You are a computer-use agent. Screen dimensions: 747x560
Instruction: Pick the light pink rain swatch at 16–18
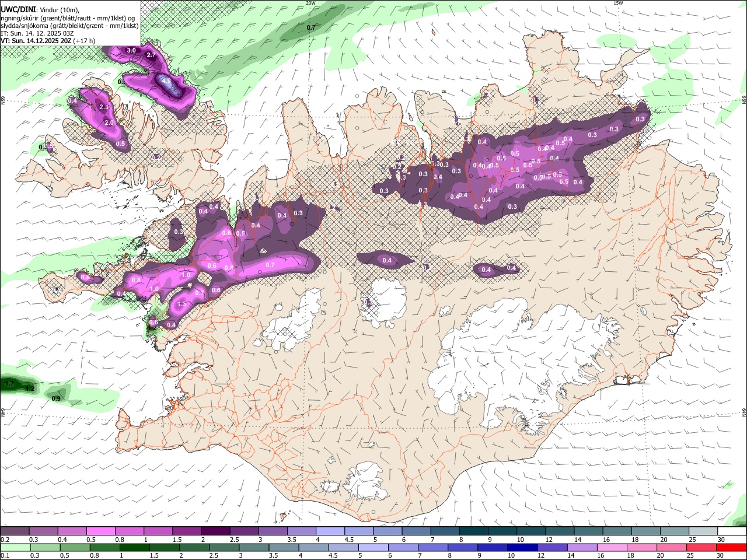point(612,547)
